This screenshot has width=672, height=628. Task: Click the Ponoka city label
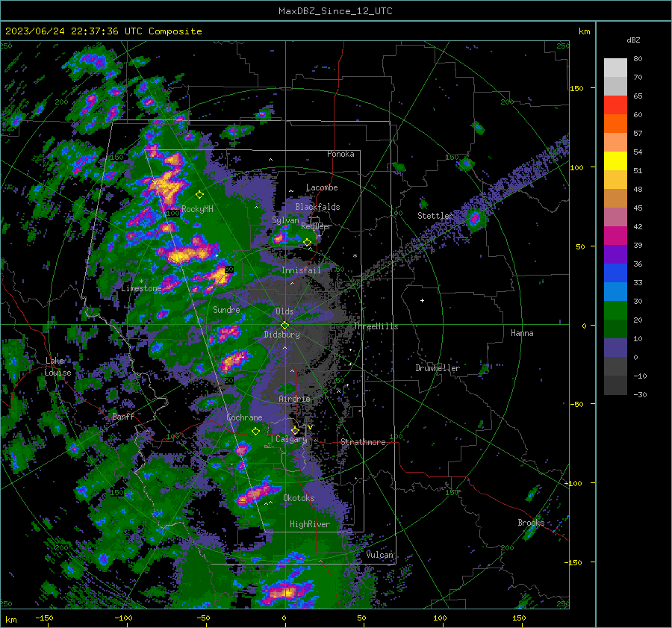pos(340,154)
